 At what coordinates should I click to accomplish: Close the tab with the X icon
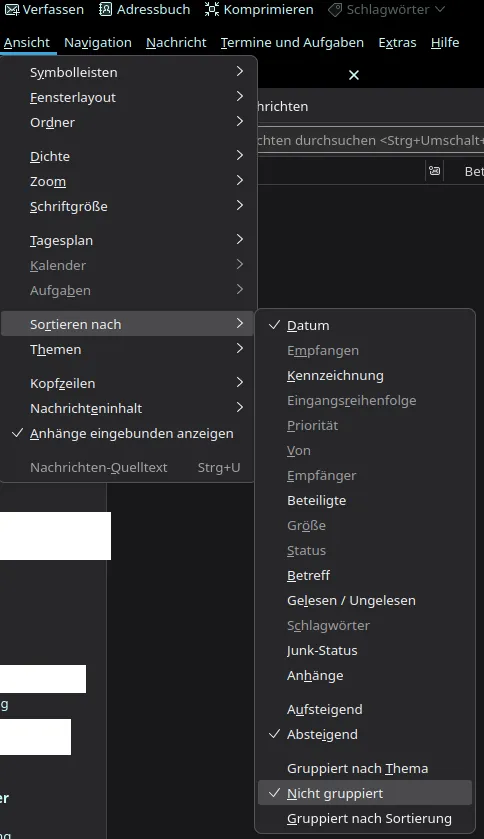point(354,75)
